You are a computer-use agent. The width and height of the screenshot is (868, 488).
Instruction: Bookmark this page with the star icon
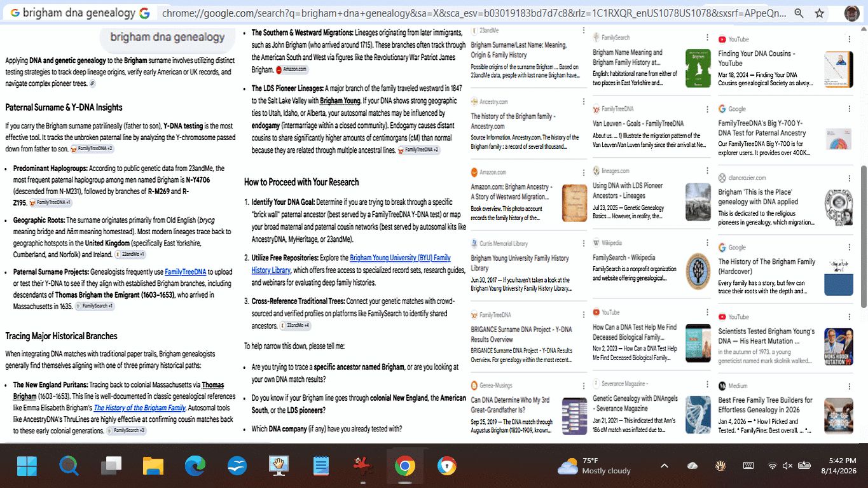[820, 13]
